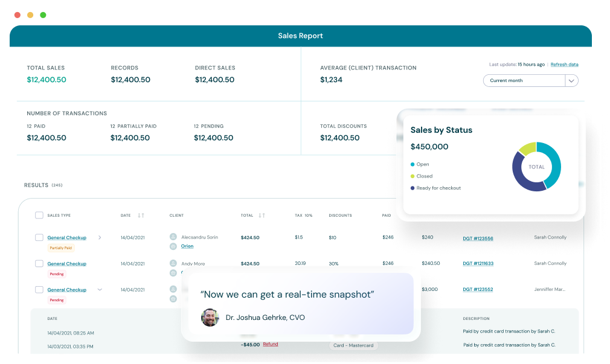Viewport: 610px width, 364px height.
Task: Click the Orion organization avatar icon
Action: coord(173,246)
